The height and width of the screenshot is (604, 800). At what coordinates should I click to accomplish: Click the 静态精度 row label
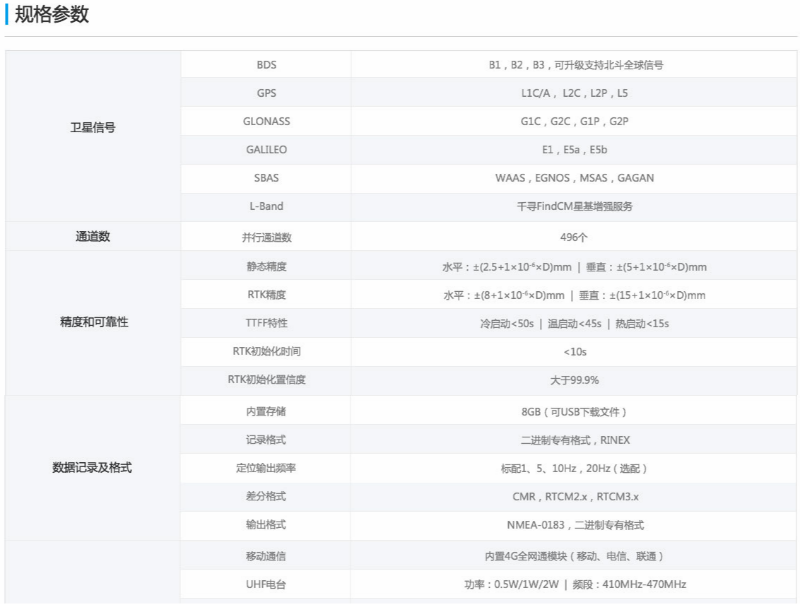pos(266,267)
